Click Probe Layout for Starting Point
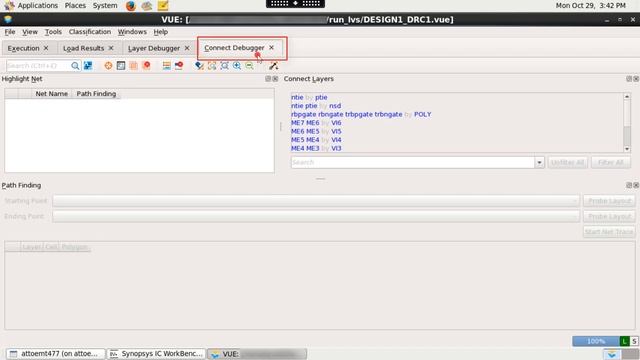Image resolution: width=640 pixels, height=360 pixels. (609, 201)
